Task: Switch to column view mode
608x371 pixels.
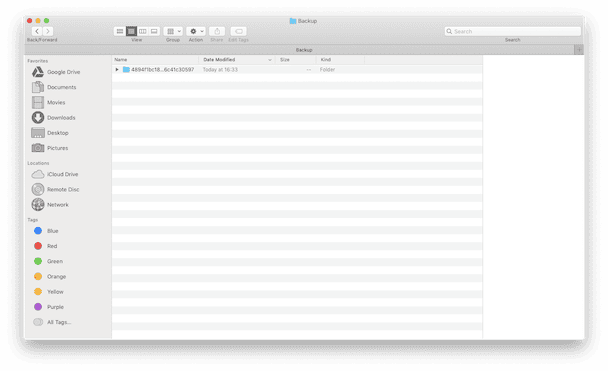Action: (x=143, y=31)
